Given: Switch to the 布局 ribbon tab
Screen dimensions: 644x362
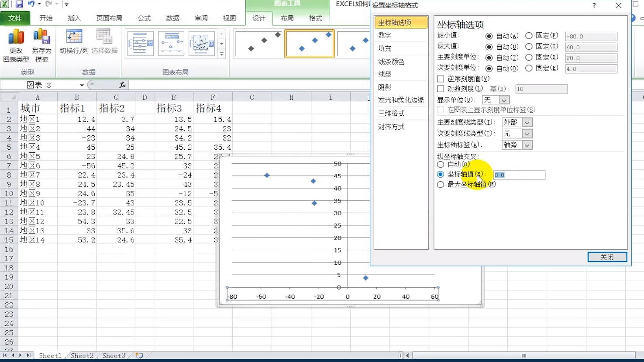Looking at the screenshot, I should click(x=287, y=19).
